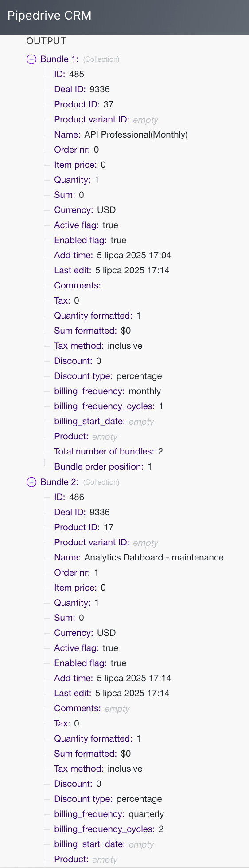Select Product ID 37 entry
Screen dimensions: 249x868
tap(84, 104)
